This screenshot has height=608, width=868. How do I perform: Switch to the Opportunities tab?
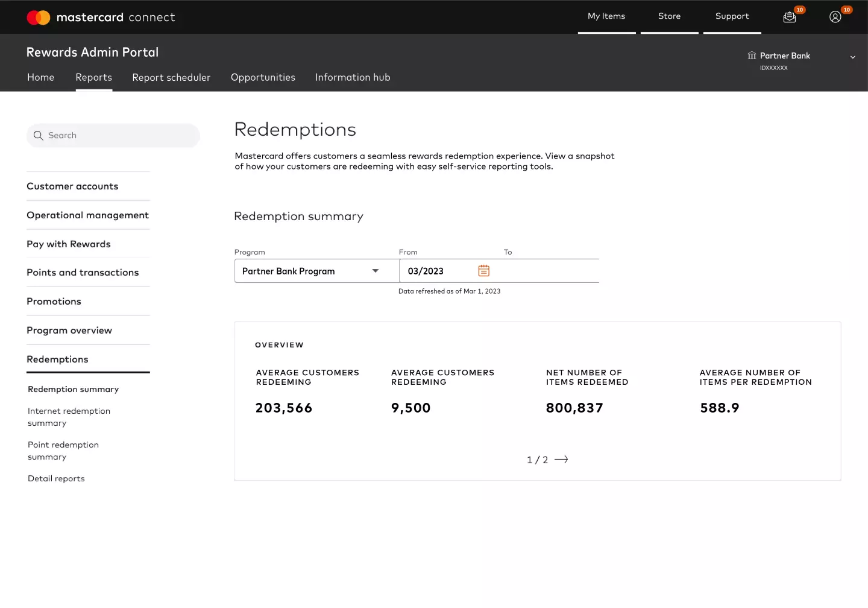point(263,77)
